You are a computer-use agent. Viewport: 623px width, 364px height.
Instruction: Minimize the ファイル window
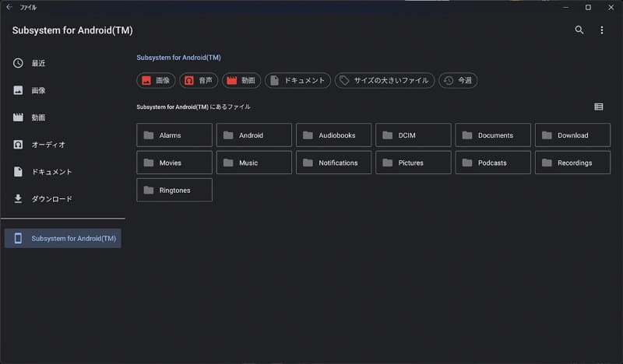pos(566,7)
